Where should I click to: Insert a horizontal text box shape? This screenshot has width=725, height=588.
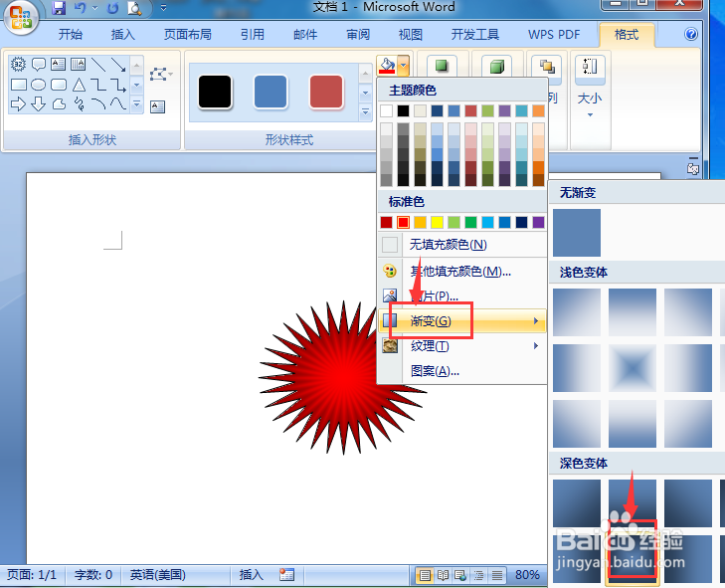tap(59, 65)
